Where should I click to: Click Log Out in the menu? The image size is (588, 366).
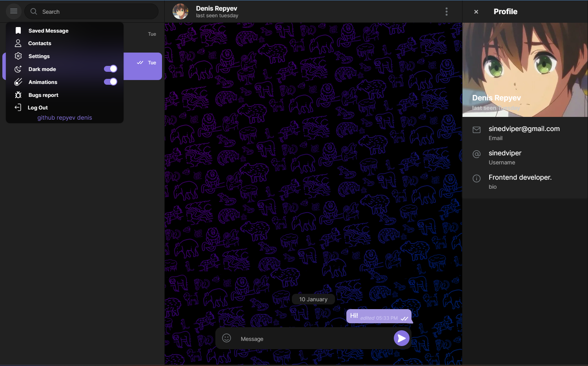(38, 107)
